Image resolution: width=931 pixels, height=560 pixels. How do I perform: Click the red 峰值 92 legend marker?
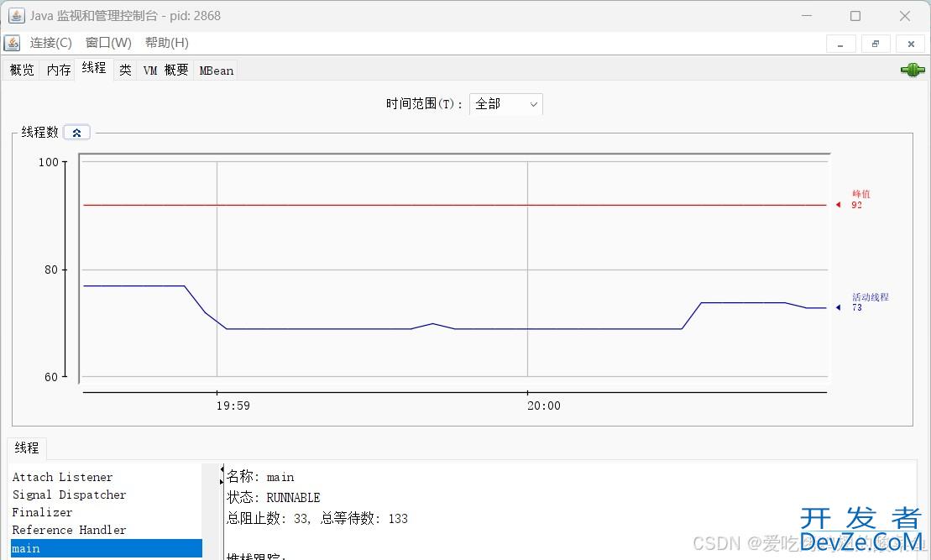coord(838,205)
